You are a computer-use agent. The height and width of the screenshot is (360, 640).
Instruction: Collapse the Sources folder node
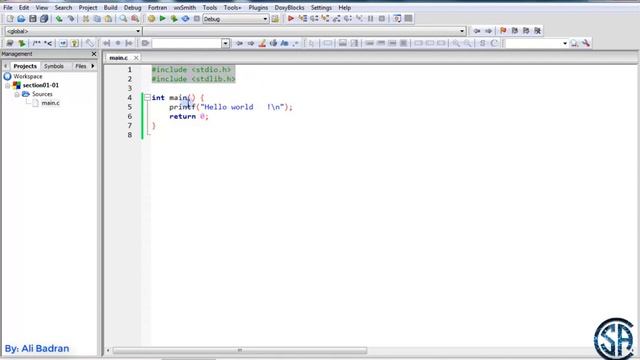click(17, 94)
